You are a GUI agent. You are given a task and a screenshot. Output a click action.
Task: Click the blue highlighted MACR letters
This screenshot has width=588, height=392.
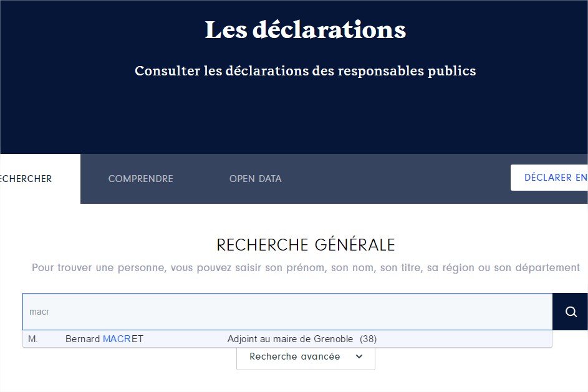117,339
